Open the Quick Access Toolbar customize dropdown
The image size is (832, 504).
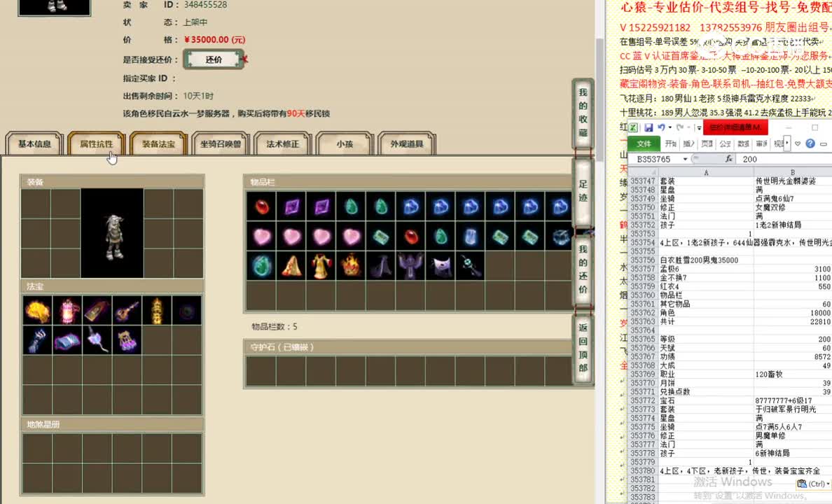point(698,128)
